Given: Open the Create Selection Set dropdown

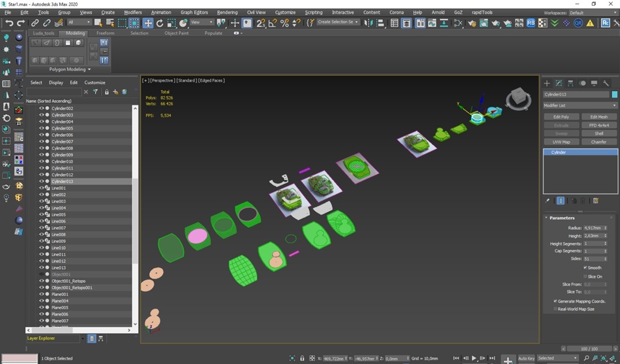Looking at the screenshot, I should click(338, 22).
